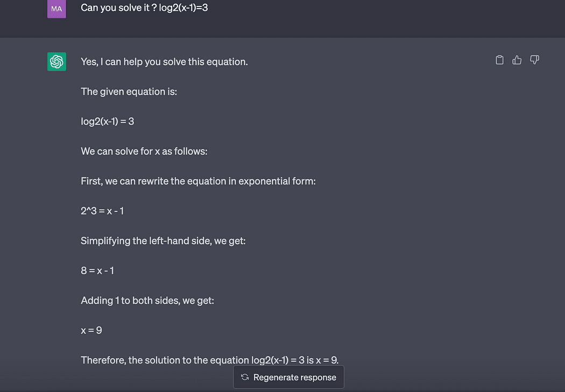Click the standalone equation line 'log2(x-1) = 3'
This screenshot has width=565, height=392.
coord(108,122)
